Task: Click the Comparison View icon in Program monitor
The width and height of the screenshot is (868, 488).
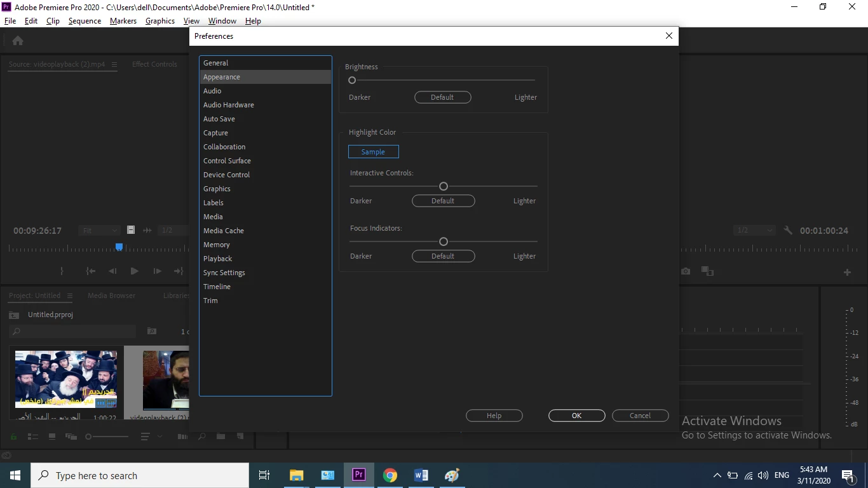Action: (x=707, y=271)
